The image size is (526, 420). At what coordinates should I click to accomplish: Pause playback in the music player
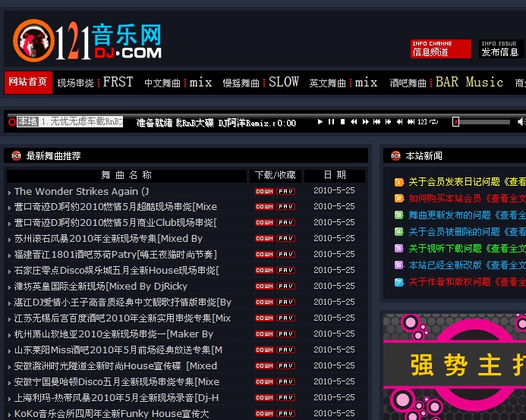click(331, 121)
